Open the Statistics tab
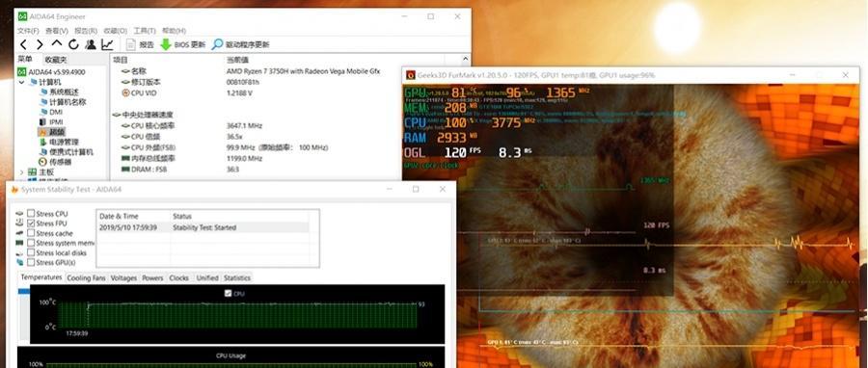868x368 pixels. [x=237, y=278]
